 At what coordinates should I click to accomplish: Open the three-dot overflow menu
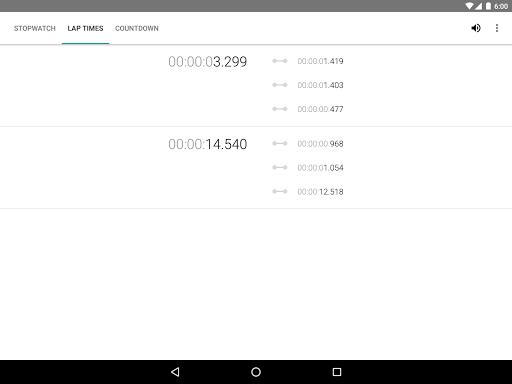click(497, 28)
